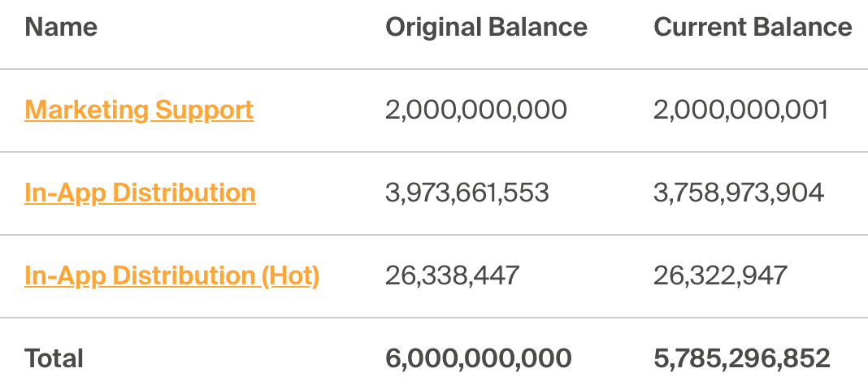Click the divider under the In-App Distribution row

pyautogui.click(x=434, y=235)
